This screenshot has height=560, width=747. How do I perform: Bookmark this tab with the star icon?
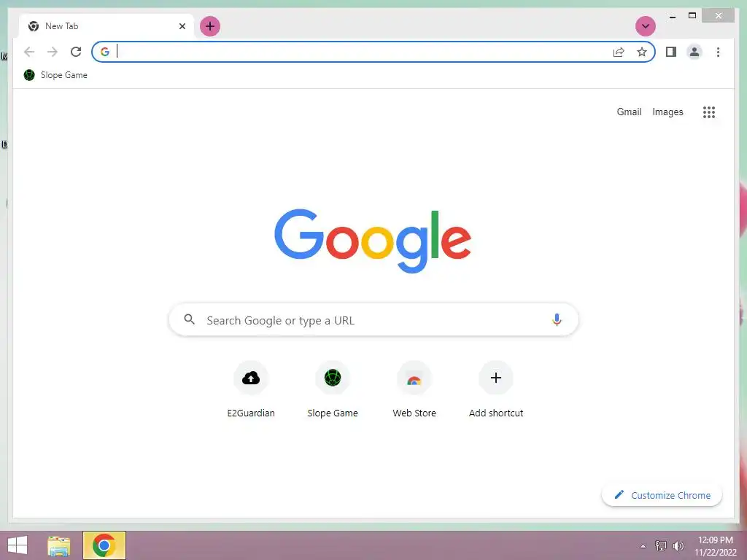642,52
